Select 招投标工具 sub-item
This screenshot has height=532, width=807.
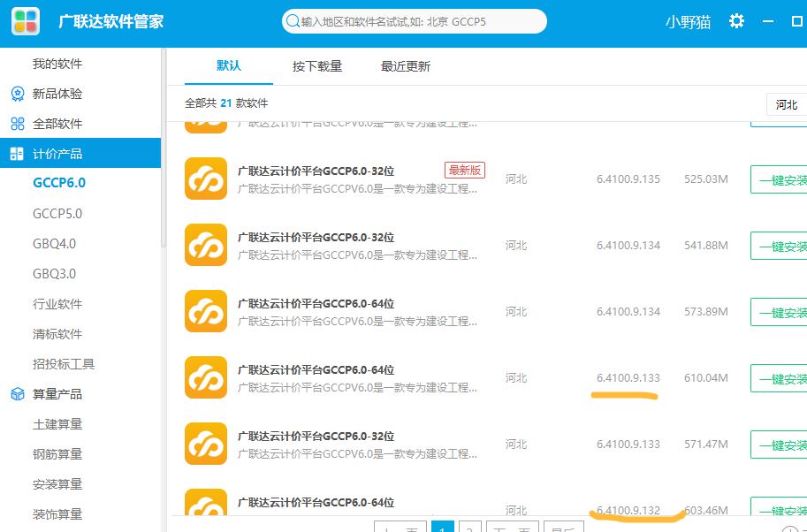pyautogui.click(x=64, y=364)
